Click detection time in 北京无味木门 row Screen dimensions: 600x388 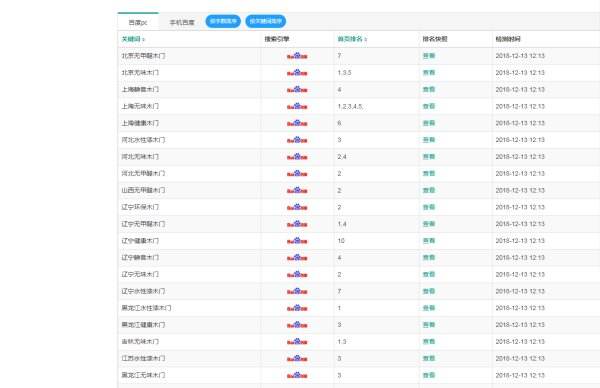520,73
